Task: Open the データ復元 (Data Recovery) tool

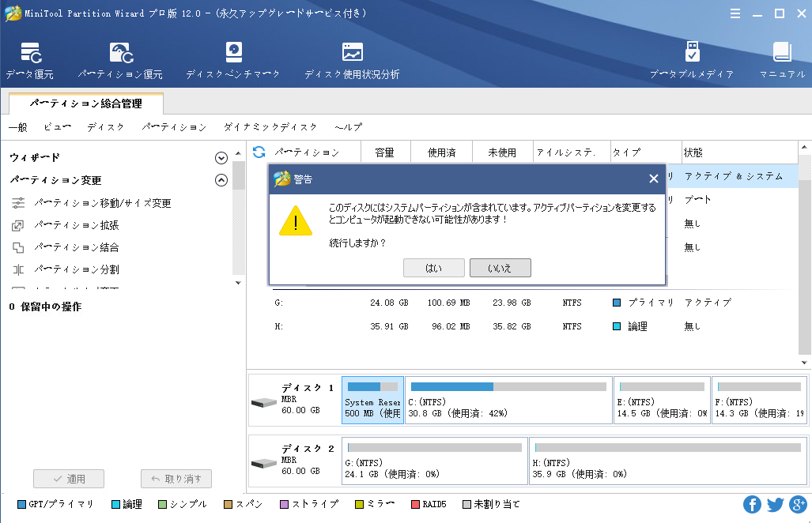Action: pyautogui.click(x=30, y=59)
